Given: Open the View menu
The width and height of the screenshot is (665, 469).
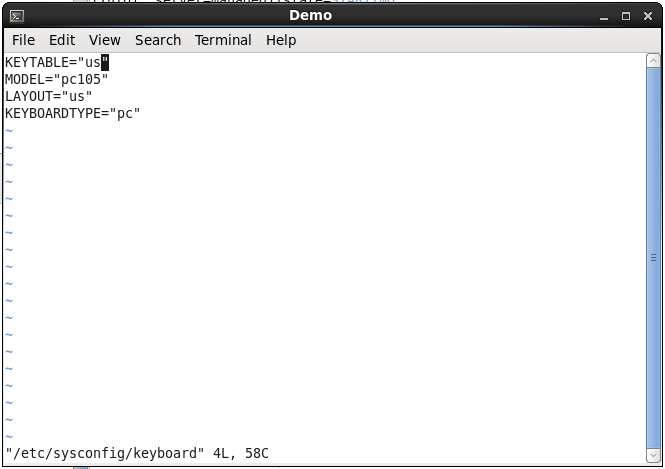Looking at the screenshot, I should (x=104, y=40).
